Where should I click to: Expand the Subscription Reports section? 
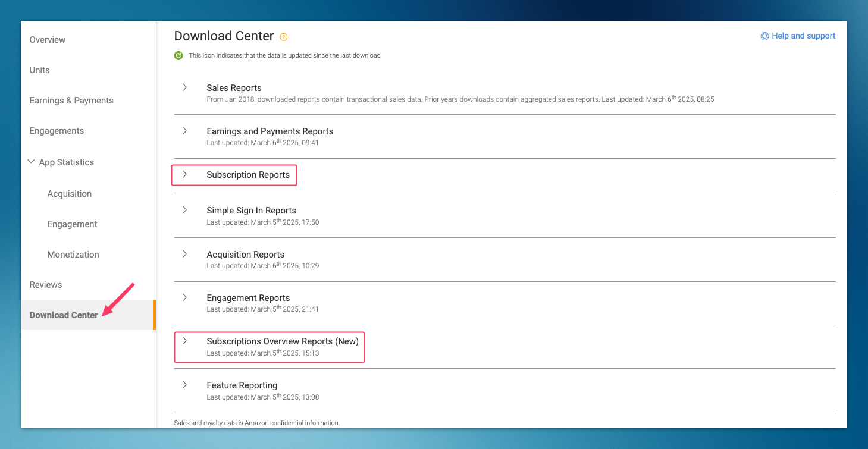(x=184, y=175)
